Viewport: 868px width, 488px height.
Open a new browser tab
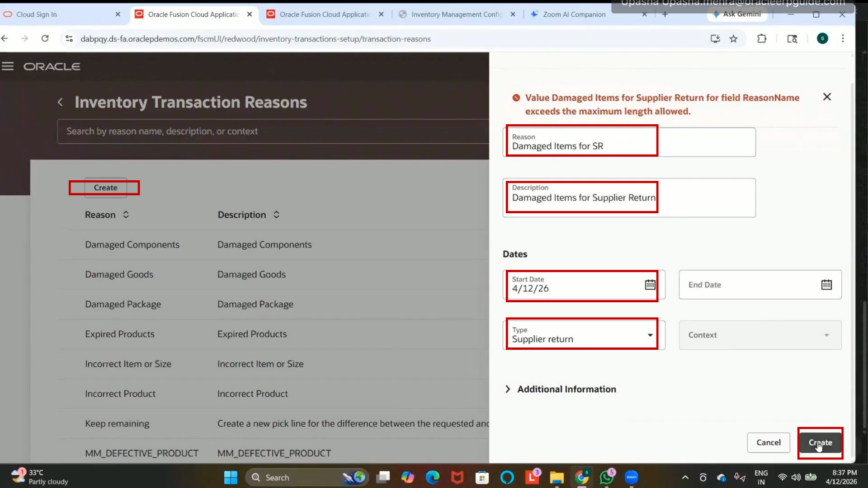[665, 14]
